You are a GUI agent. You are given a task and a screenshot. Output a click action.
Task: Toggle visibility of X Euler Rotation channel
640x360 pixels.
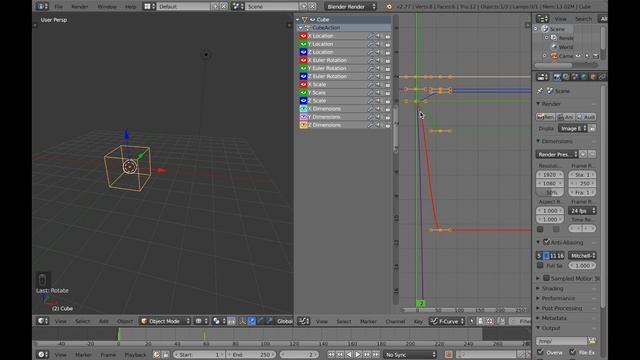303,60
